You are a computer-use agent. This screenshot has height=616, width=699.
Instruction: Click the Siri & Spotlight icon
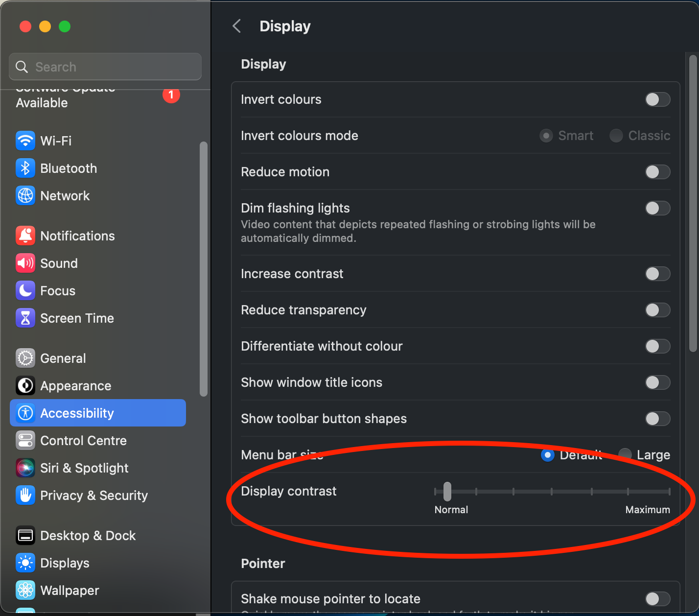[25, 468]
